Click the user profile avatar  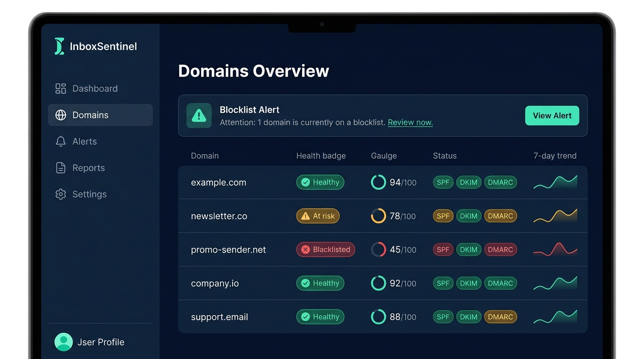point(64,342)
